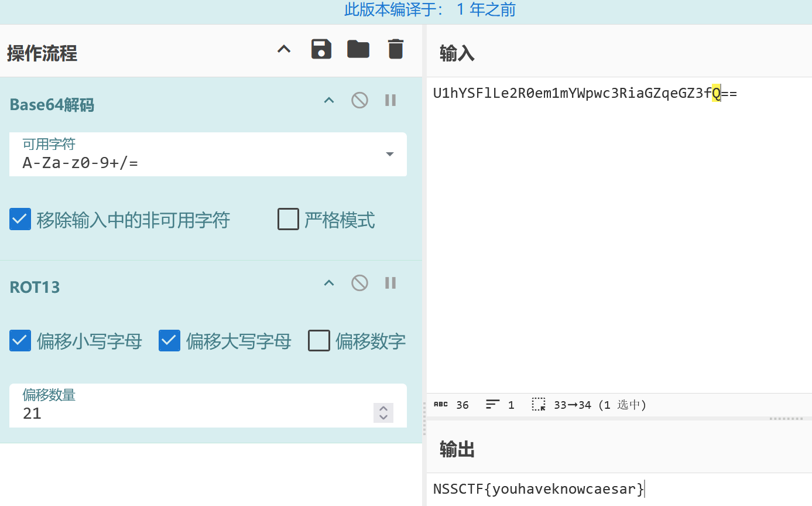Viewport: 812px width, 506px height.
Task: Set breakpoint on the ROT13 operation
Action: tap(390, 283)
